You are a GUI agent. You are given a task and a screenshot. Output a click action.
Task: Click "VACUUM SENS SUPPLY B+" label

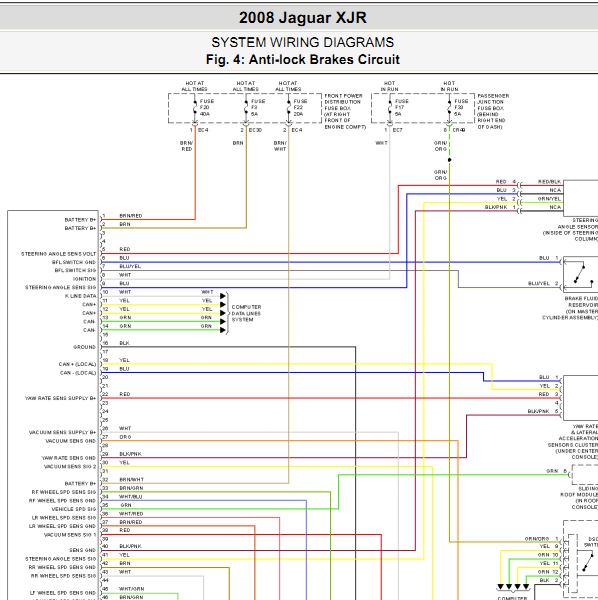point(62,432)
